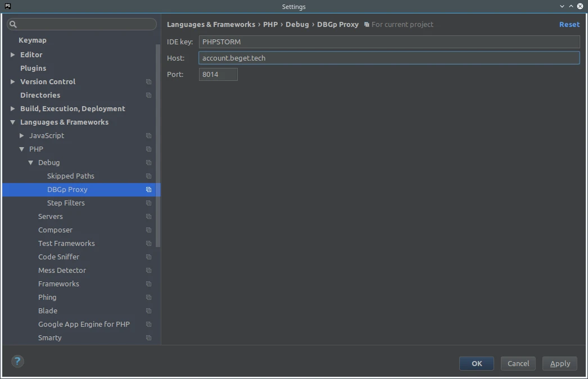Click the Help question mark icon
Screen dimensions: 588x379
17,362
